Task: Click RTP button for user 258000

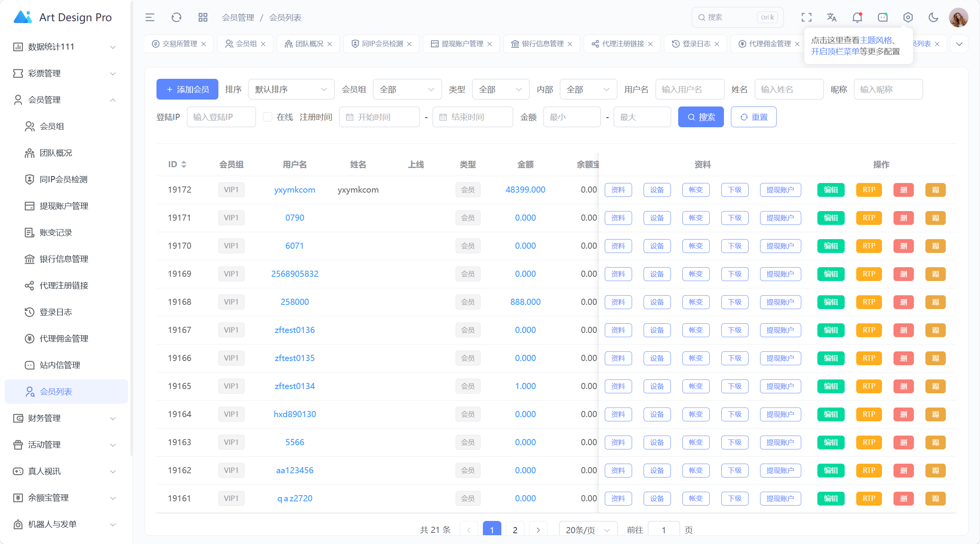Action: coord(869,302)
